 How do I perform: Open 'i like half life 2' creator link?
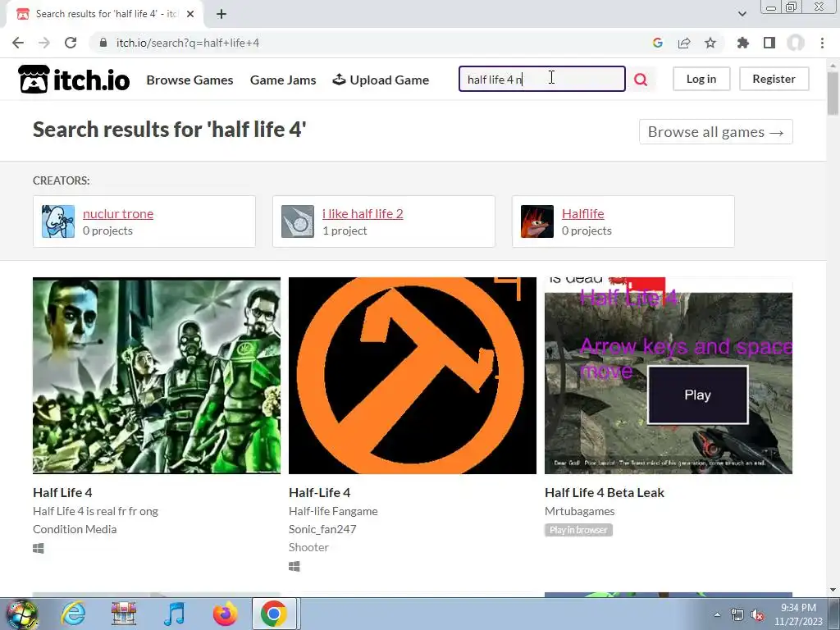363,214
